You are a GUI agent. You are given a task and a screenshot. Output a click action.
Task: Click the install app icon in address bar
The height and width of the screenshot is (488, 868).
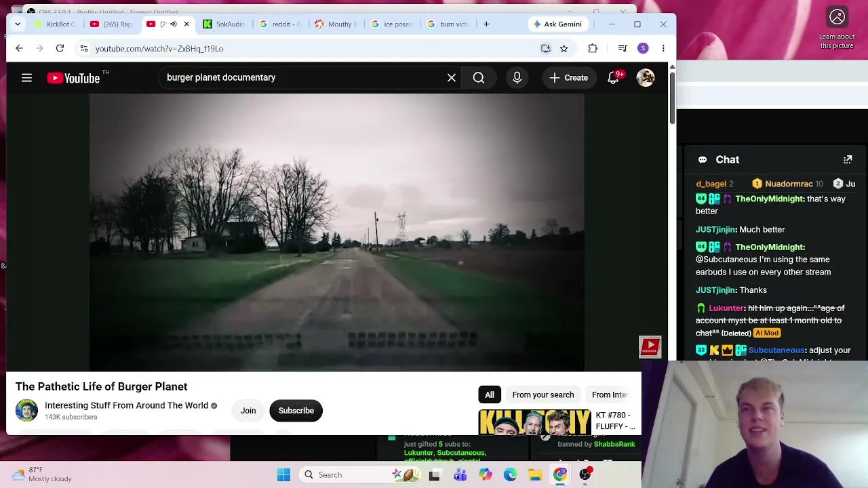point(545,48)
